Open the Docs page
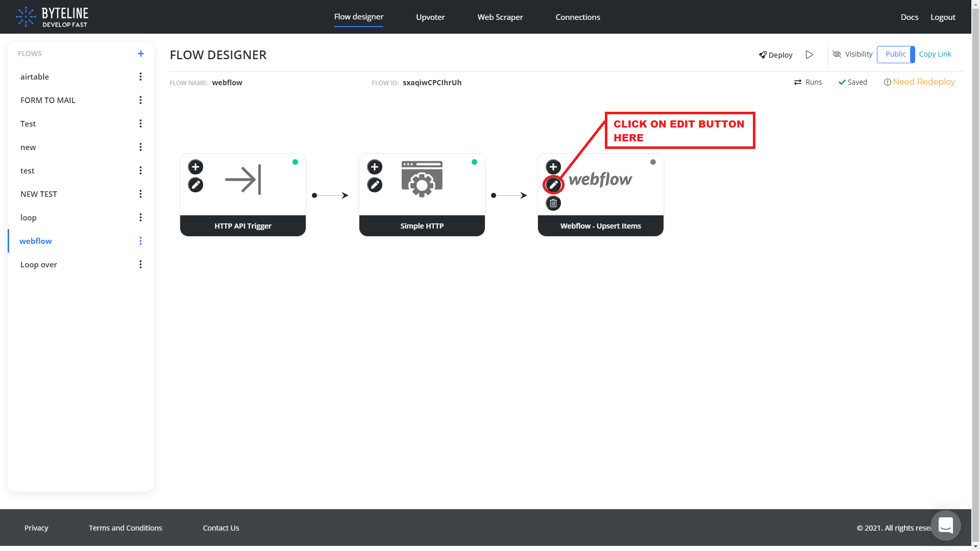980x551 pixels. coord(910,17)
